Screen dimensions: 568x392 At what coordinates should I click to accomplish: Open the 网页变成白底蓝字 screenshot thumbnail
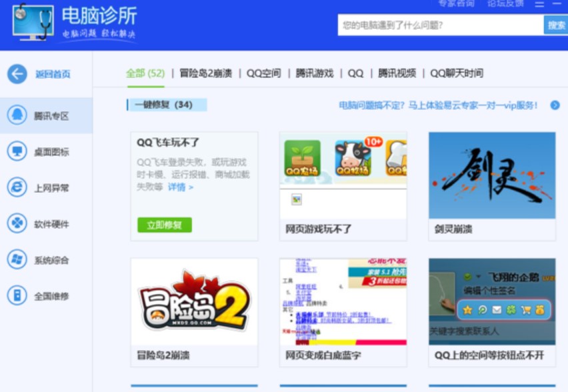pyautogui.click(x=343, y=301)
